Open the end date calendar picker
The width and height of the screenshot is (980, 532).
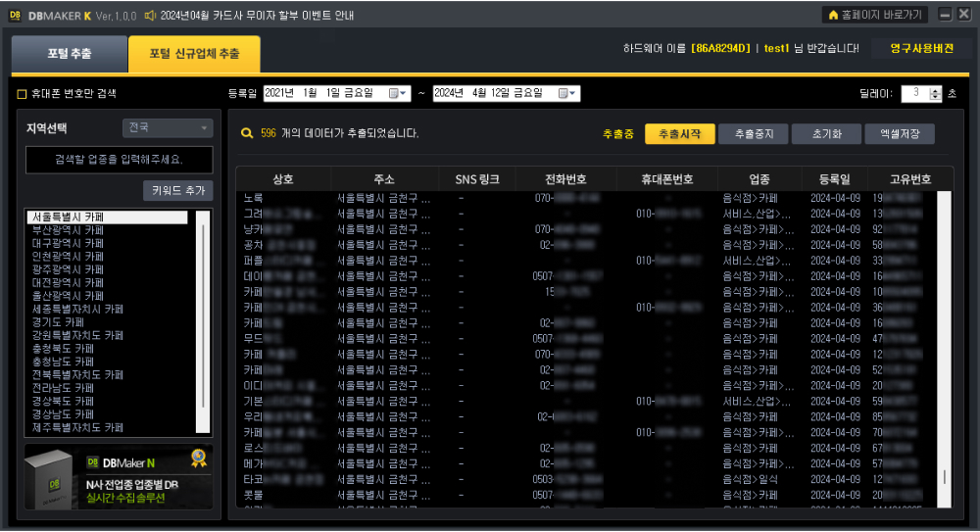(x=567, y=93)
